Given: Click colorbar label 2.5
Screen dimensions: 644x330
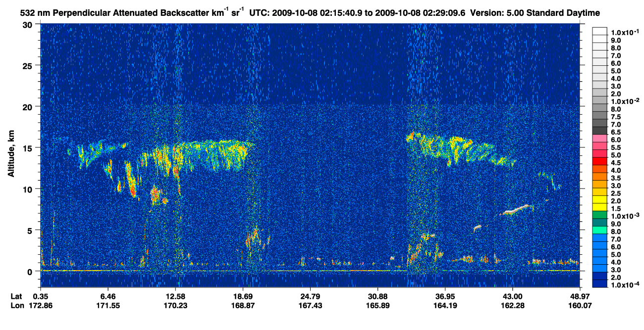Looking at the screenshot, I should (x=616, y=193).
